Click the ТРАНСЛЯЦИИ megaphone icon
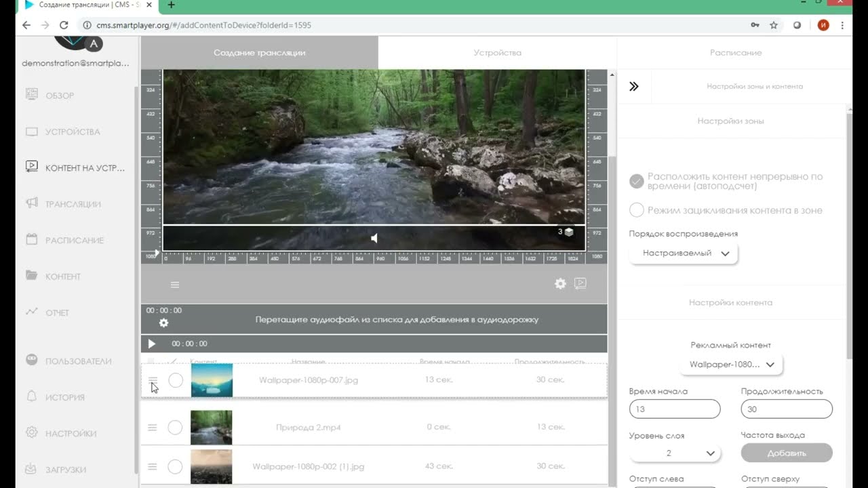This screenshot has height=488, width=868. (x=32, y=203)
